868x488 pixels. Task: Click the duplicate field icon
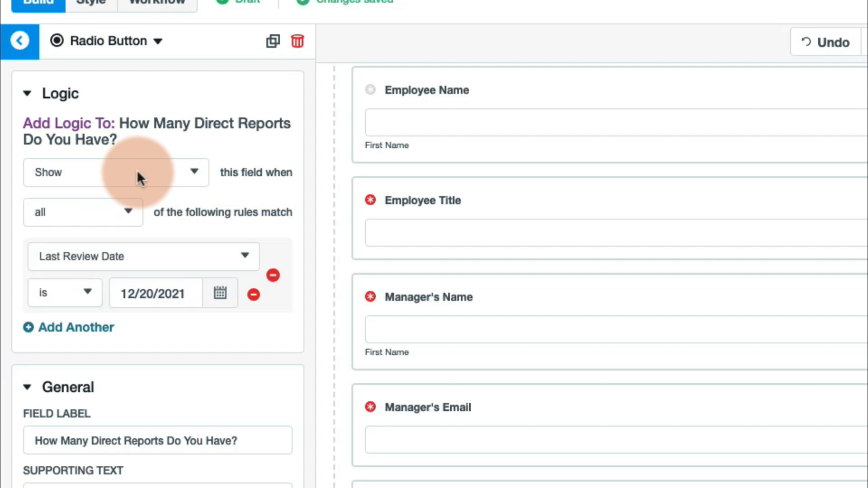click(273, 41)
